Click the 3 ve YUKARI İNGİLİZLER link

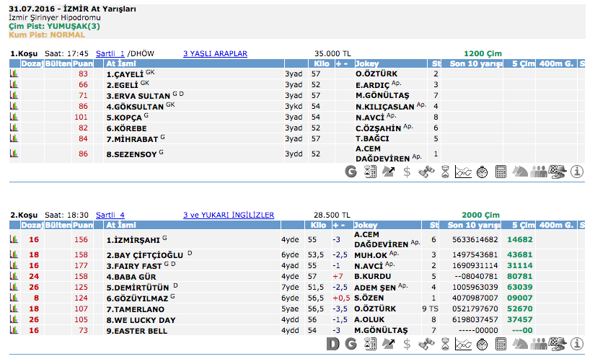[x=229, y=215]
